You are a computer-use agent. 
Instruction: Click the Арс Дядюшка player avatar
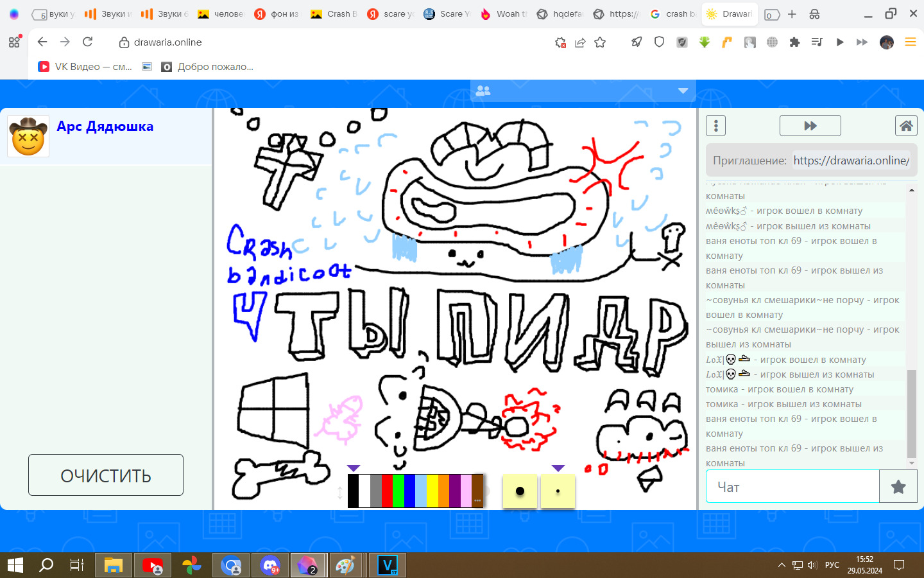(28, 136)
